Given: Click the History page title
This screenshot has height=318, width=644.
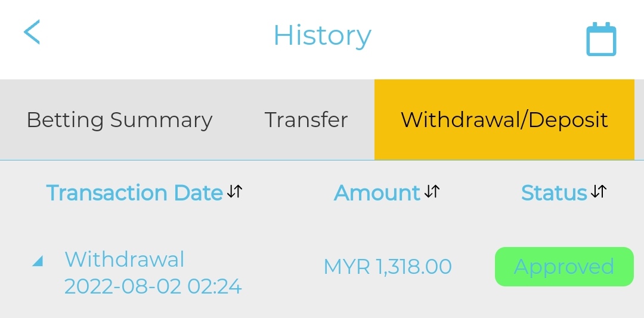Looking at the screenshot, I should click(322, 36).
